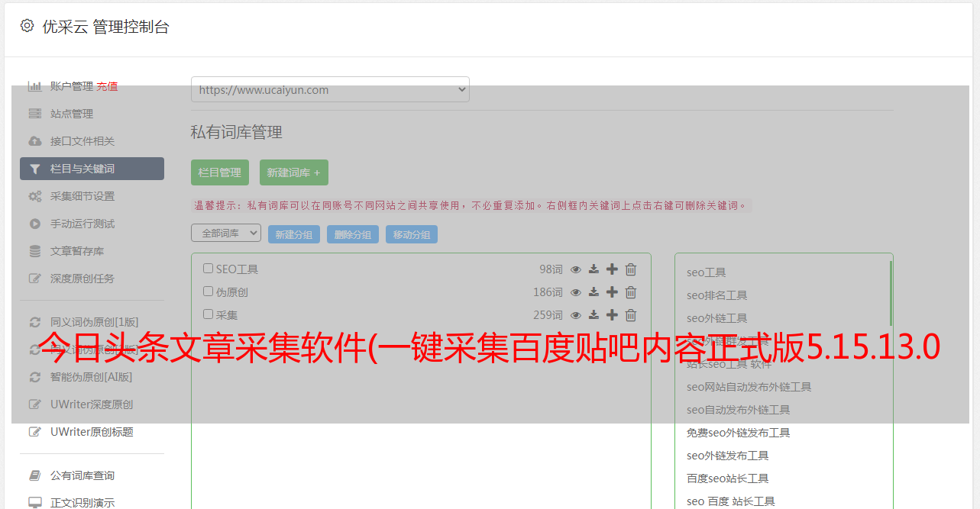Click the 259词 count on 采集 row
Image resolution: width=980 pixels, height=509 pixels.
click(548, 315)
